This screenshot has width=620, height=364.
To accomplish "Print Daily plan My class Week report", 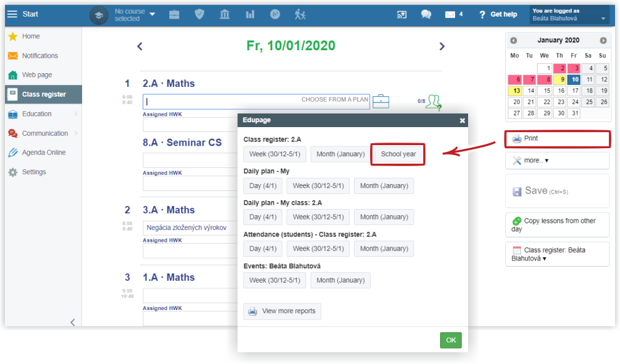I will (318, 217).
